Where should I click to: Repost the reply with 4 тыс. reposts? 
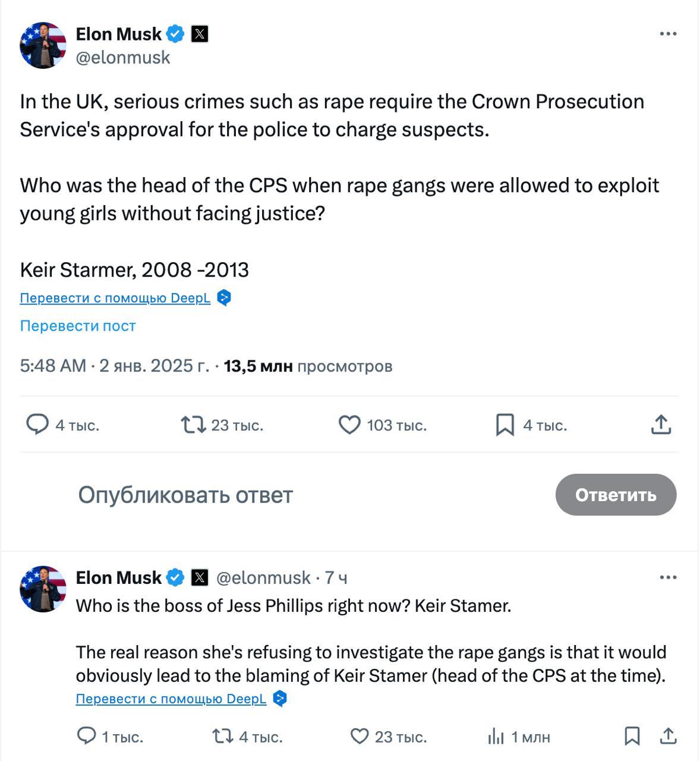(x=223, y=737)
